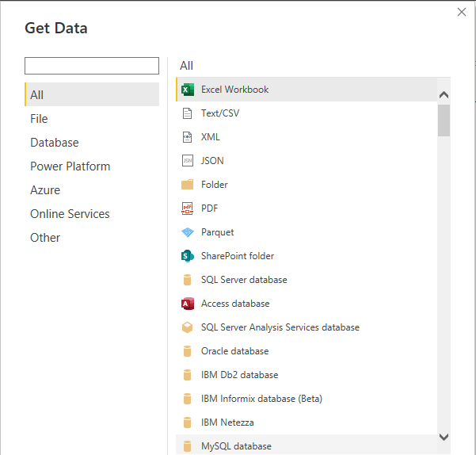
Task: Click the connector list scrollbar thumb
Action: coord(444,120)
